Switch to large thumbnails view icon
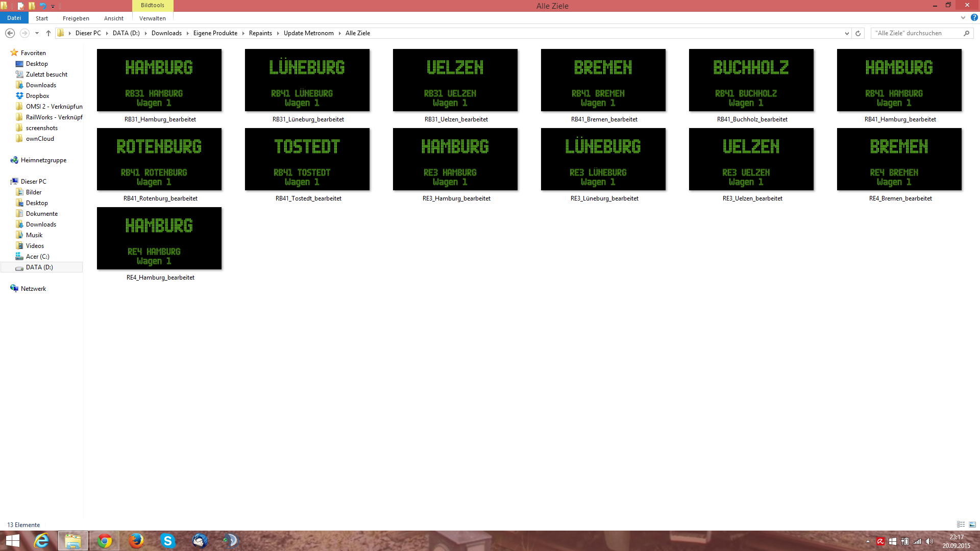Screen dimensions: 980x551 [972, 524]
